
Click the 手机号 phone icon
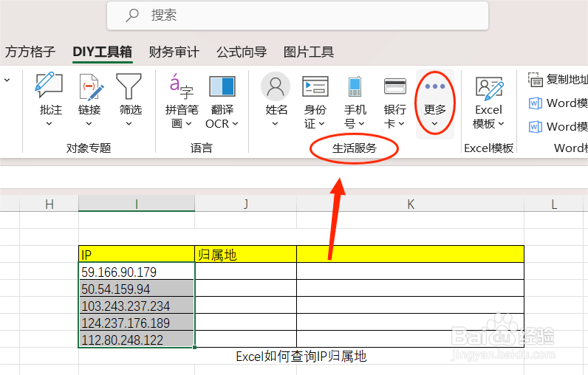355,86
